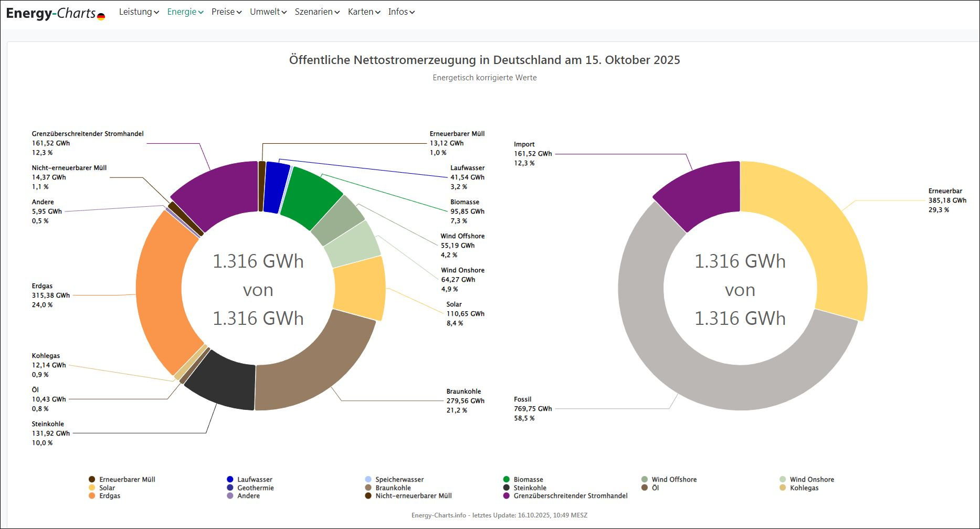
Task: Open the Umwelt menu
Action: (x=268, y=12)
